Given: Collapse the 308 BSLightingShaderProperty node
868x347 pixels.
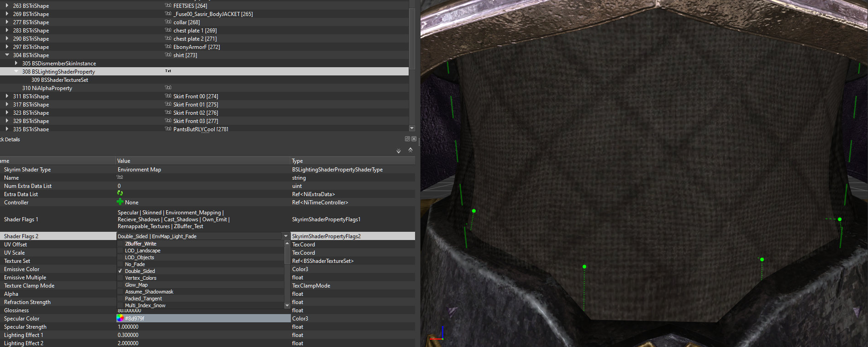Looking at the screenshot, I should click(16, 71).
